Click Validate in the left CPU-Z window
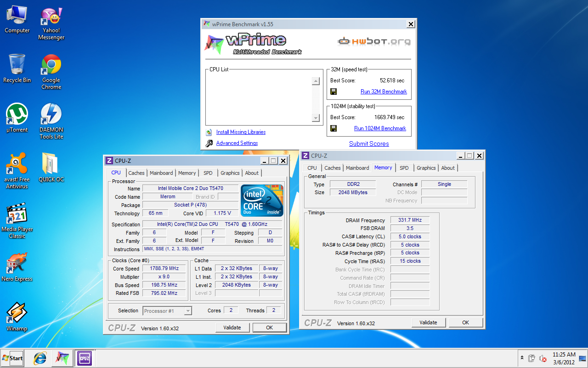Image resolution: width=588 pixels, height=368 pixels. click(232, 328)
